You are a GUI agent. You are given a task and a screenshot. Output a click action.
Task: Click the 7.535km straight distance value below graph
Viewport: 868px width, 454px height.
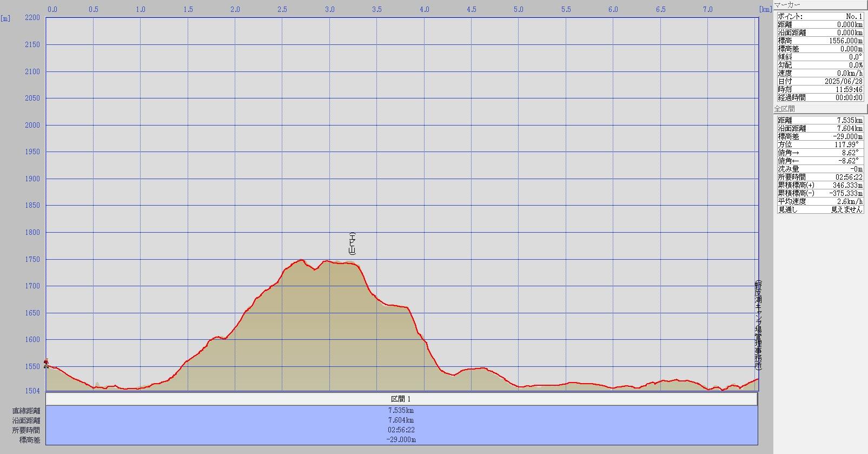click(x=401, y=411)
